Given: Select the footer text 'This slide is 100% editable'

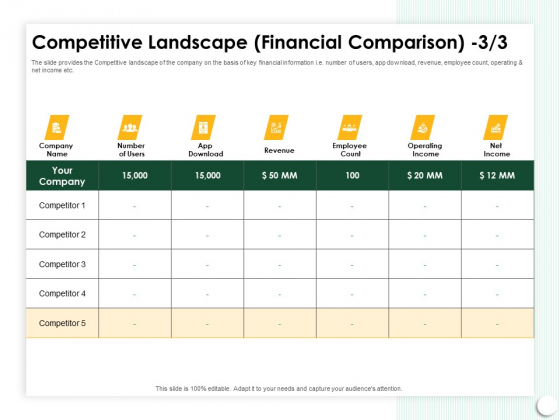Looking at the screenshot, I should (193, 389).
